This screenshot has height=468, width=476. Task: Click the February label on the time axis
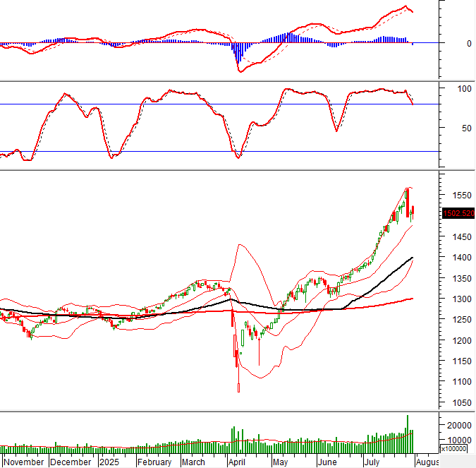[154, 462]
